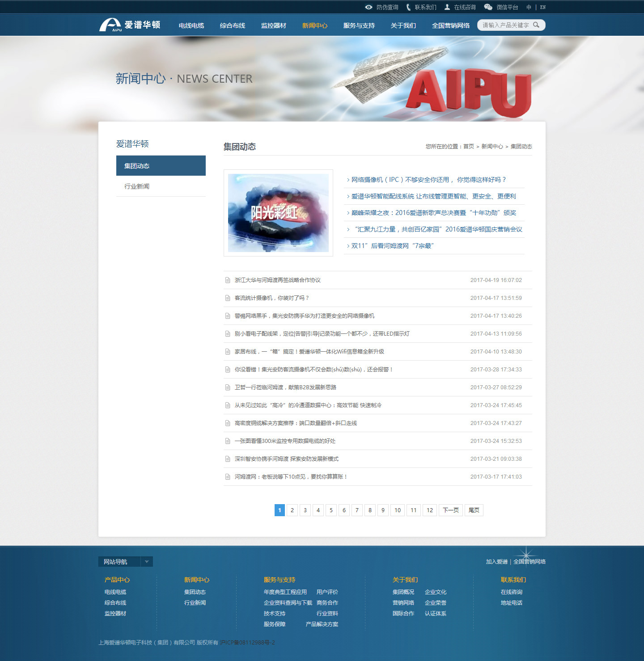
Task: Select 集团动态 in the left sidebar
Action: [161, 166]
